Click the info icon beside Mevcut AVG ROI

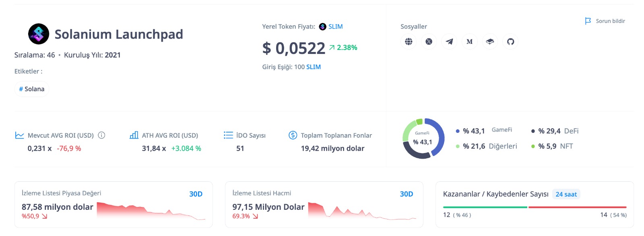pyautogui.click(x=101, y=135)
